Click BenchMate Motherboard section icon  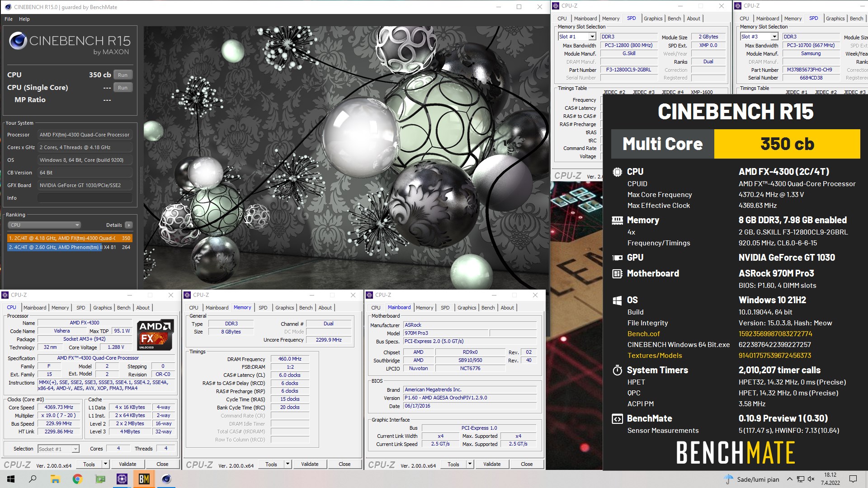617,273
